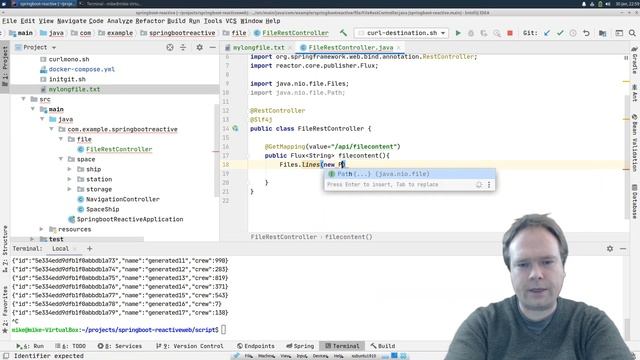Stop the running process red button

[x=510, y=33]
